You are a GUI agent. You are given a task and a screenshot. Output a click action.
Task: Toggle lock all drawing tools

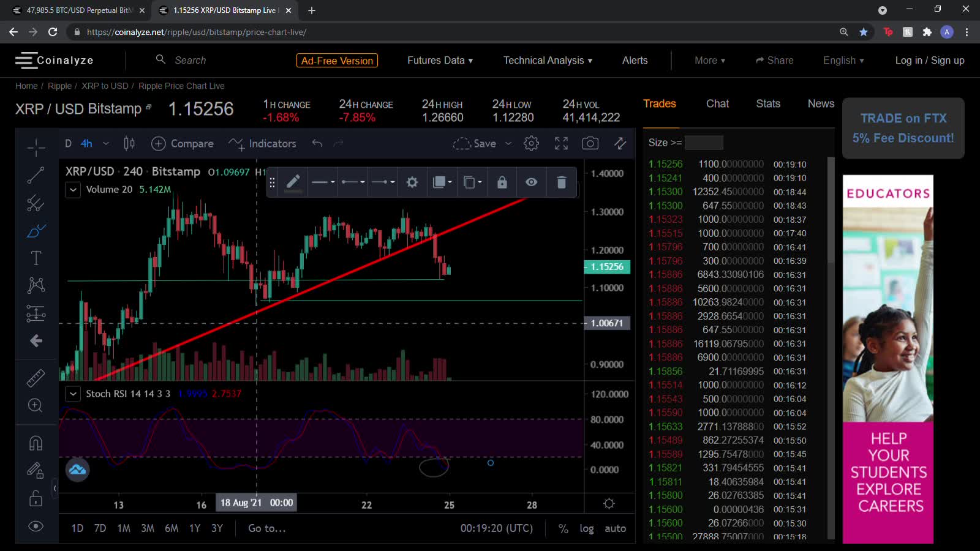[x=36, y=498]
